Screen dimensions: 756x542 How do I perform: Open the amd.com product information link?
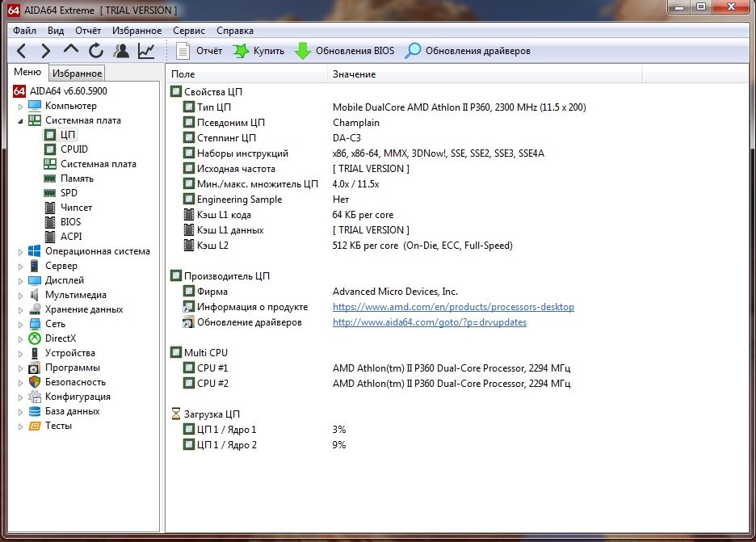coord(453,307)
